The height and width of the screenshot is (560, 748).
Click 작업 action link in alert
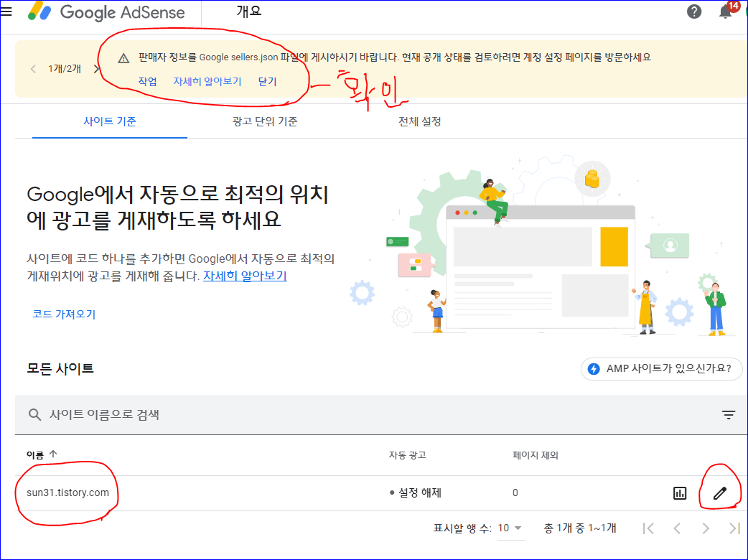[147, 82]
